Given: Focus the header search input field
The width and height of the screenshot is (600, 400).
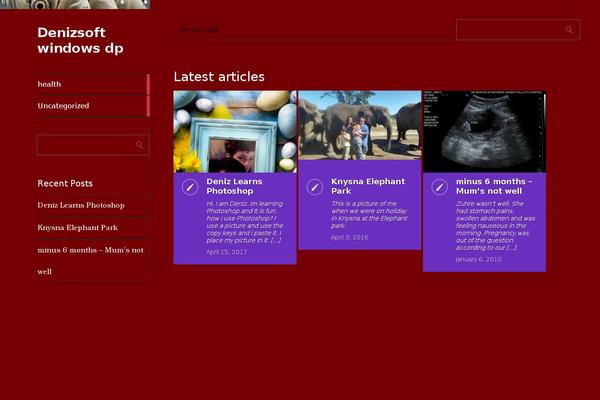Looking at the screenshot, I should (x=518, y=29).
